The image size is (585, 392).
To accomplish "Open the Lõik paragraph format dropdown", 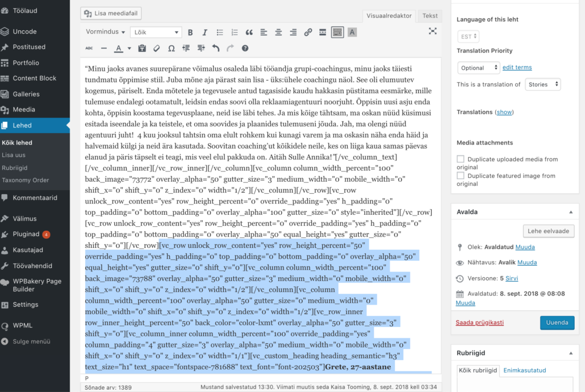I will click(x=156, y=33).
